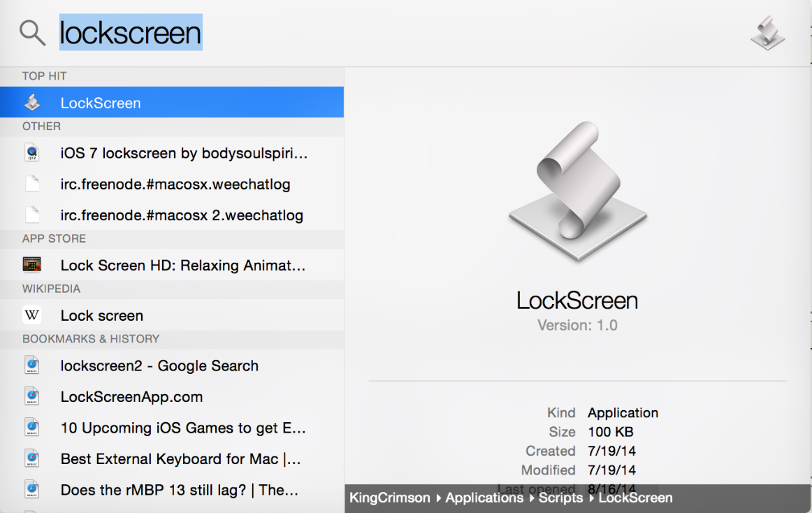
Task: Click the LockScreen title in preview pane
Action: (x=577, y=301)
